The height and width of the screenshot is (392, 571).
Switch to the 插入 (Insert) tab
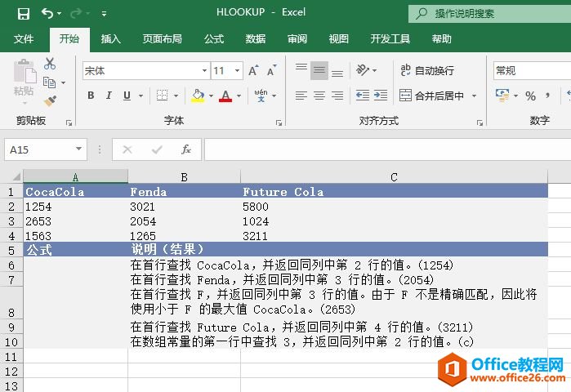[111, 38]
